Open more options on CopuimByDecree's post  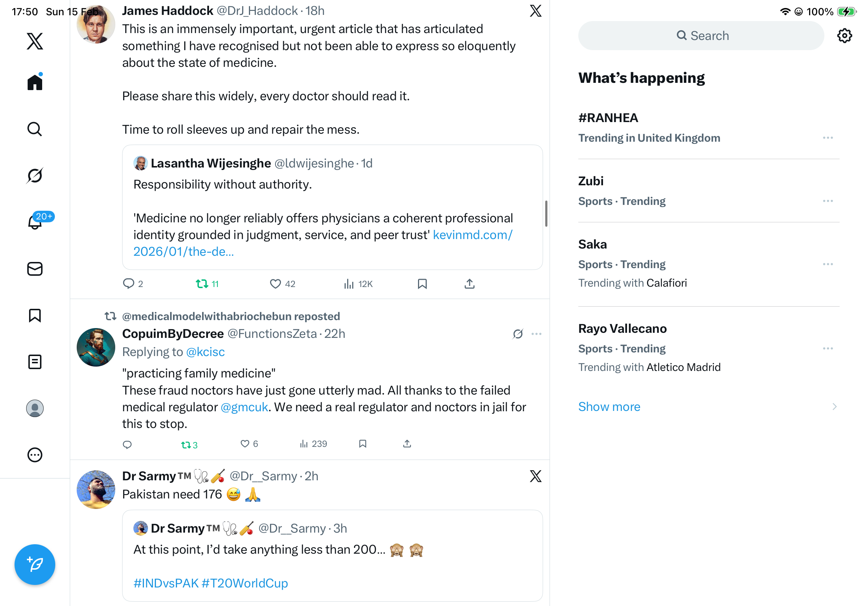point(537,334)
